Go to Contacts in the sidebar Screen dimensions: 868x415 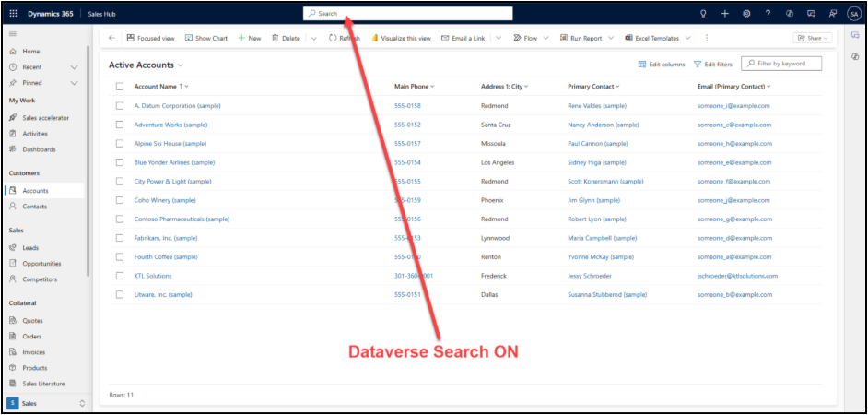[35, 207]
